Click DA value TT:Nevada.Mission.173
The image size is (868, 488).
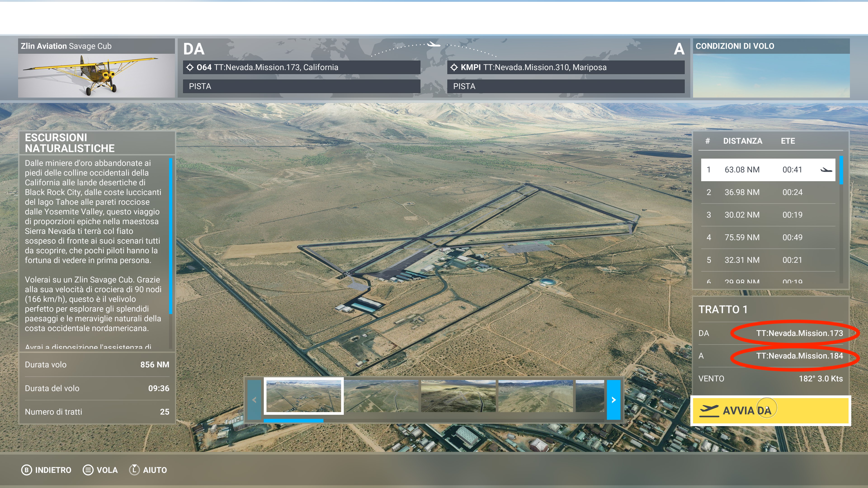pos(799,333)
